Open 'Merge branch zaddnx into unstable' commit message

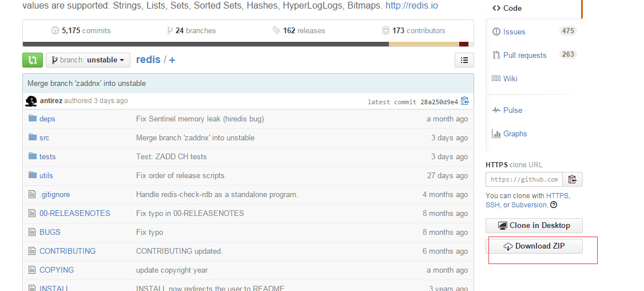click(x=87, y=84)
